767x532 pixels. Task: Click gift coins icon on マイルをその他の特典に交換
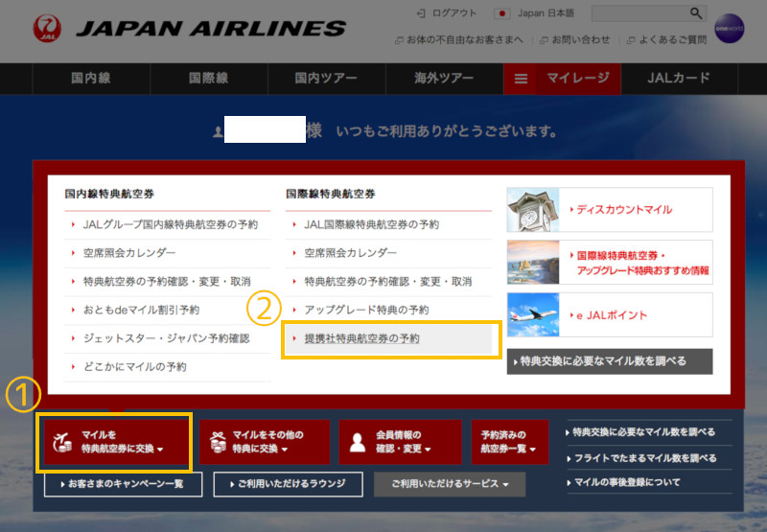click(x=219, y=442)
